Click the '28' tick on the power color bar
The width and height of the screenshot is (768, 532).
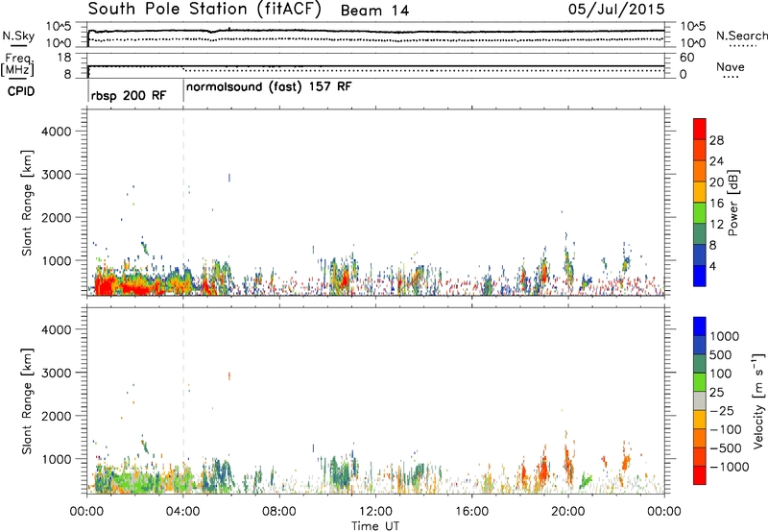coord(716,140)
